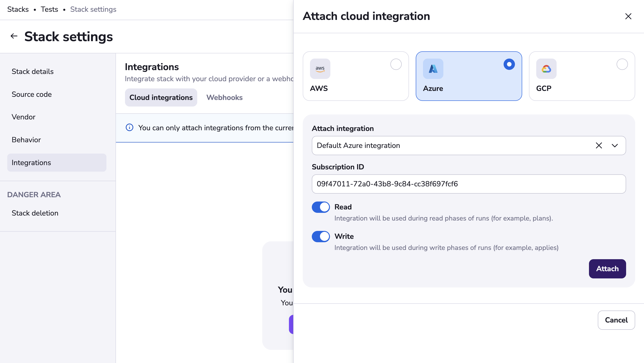Click the 'Attach cloud integration' panel title
Screen dimensions: 644x363
coord(366,16)
